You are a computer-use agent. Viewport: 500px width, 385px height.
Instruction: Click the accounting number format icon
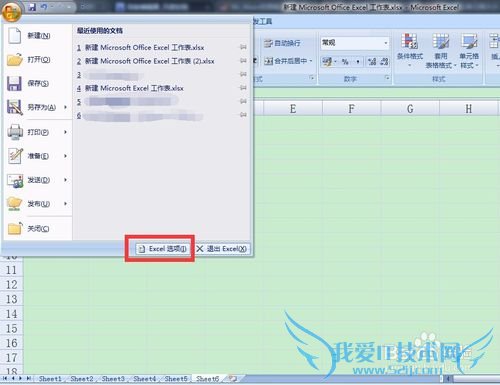(x=327, y=62)
